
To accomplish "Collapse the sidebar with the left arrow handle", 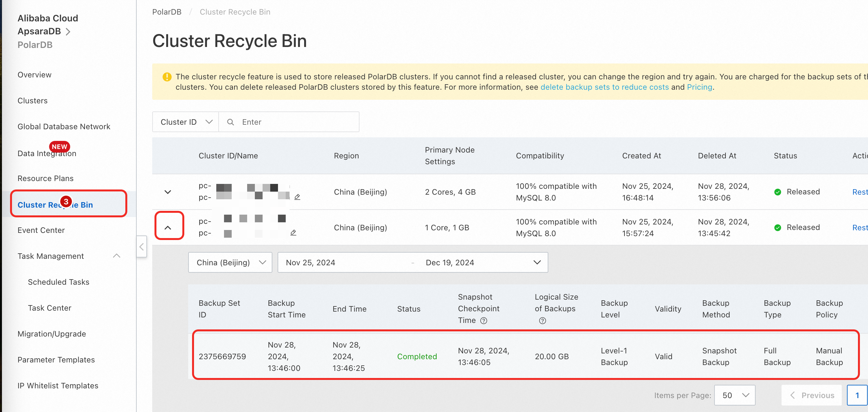I will [x=142, y=246].
